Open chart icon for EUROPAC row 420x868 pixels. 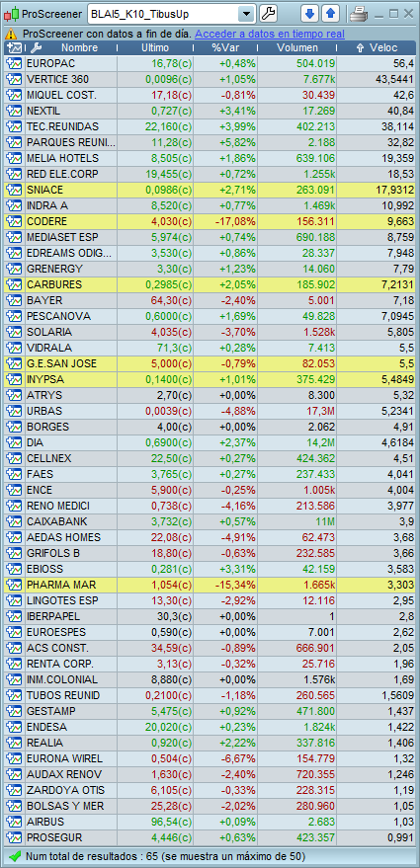[13, 63]
